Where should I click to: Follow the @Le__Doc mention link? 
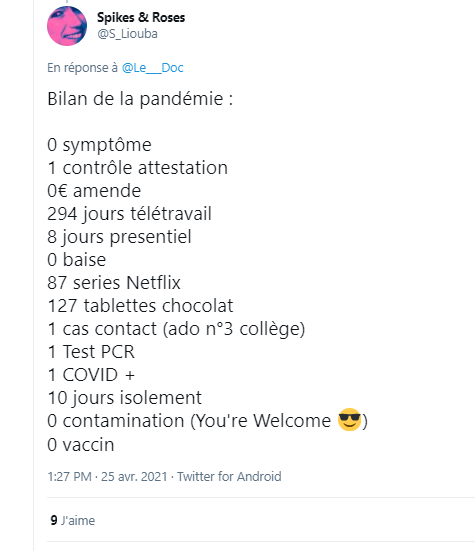(152, 67)
